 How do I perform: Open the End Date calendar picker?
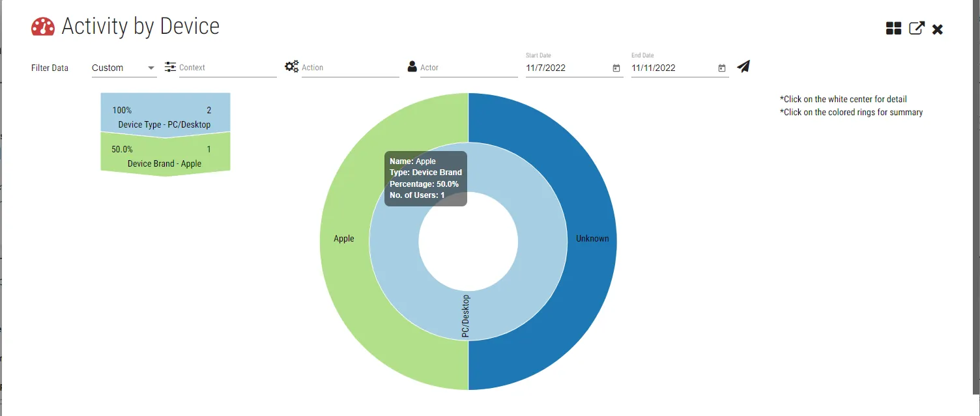click(x=722, y=68)
